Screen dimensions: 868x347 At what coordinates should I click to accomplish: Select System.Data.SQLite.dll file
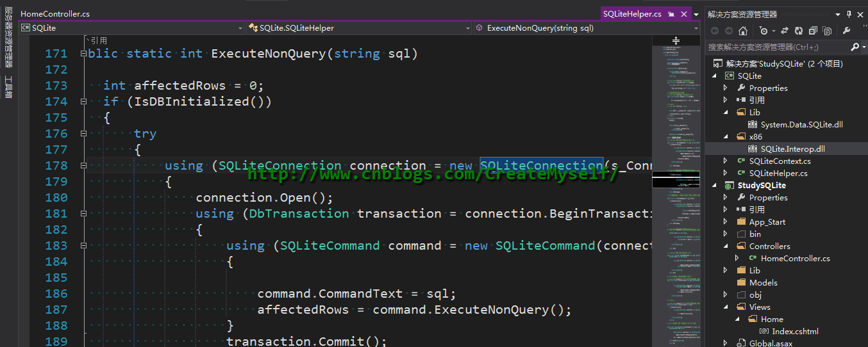[x=801, y=124]
